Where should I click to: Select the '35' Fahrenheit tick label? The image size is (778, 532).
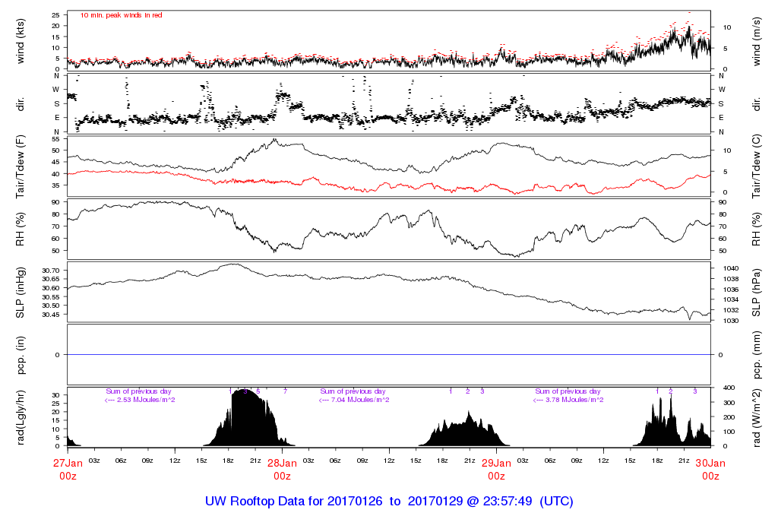coord(55,185)
